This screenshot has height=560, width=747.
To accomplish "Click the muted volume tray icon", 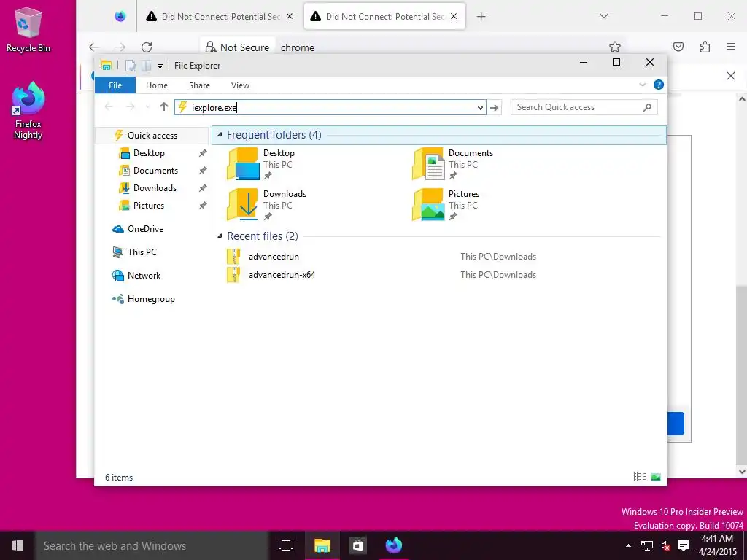I will point(665,545).
